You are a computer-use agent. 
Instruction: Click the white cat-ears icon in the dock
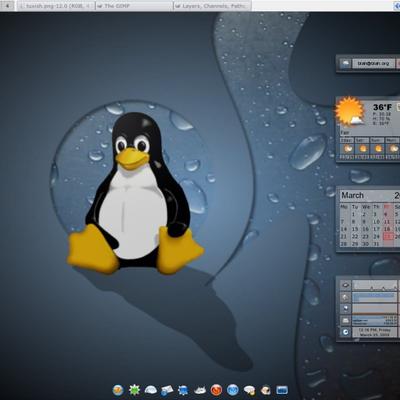click(200, 390)
